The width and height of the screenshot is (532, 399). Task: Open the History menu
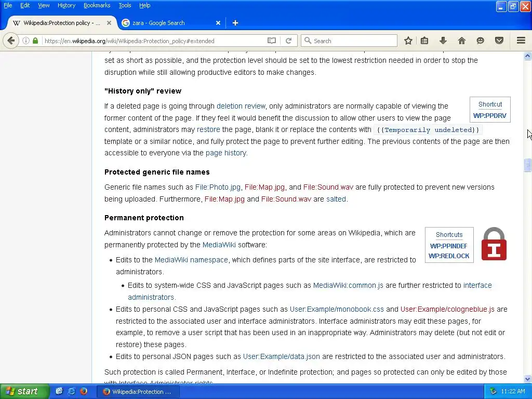(x=66, y=5)
